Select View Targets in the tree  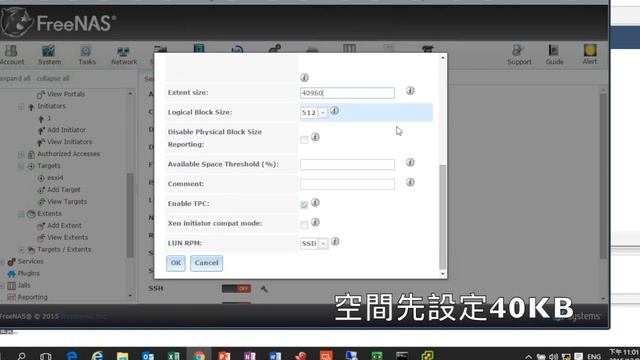(67, 202)
